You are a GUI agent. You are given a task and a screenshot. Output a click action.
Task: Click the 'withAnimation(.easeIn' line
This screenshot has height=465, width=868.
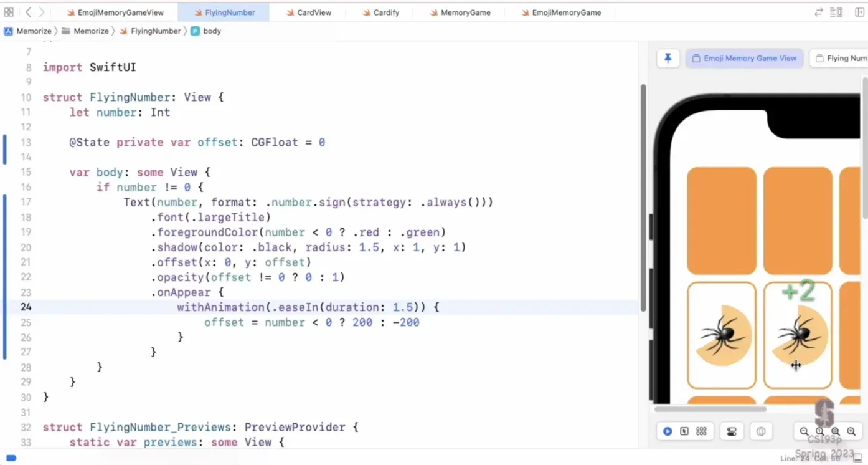[308, 307]
